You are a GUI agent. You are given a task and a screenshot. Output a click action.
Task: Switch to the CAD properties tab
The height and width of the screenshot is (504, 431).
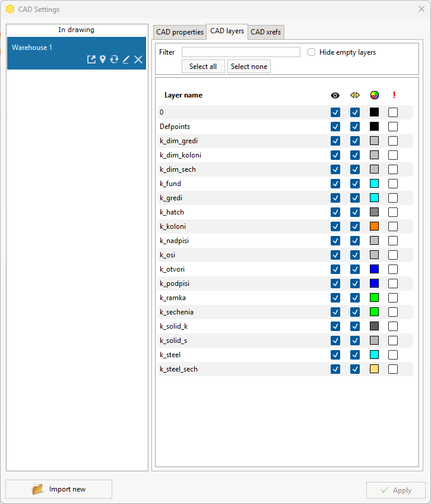179,32
